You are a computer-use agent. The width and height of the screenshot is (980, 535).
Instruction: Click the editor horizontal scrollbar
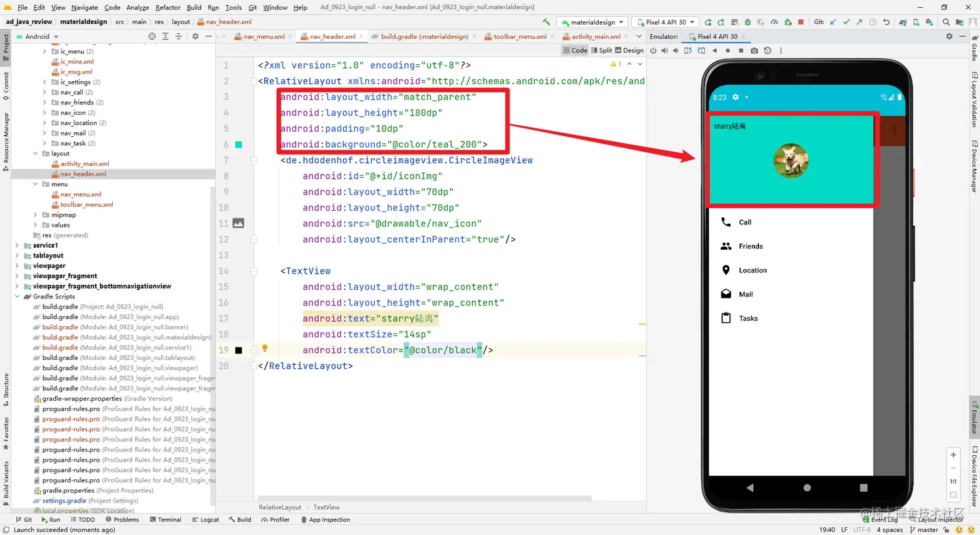[x=425, y=499]
